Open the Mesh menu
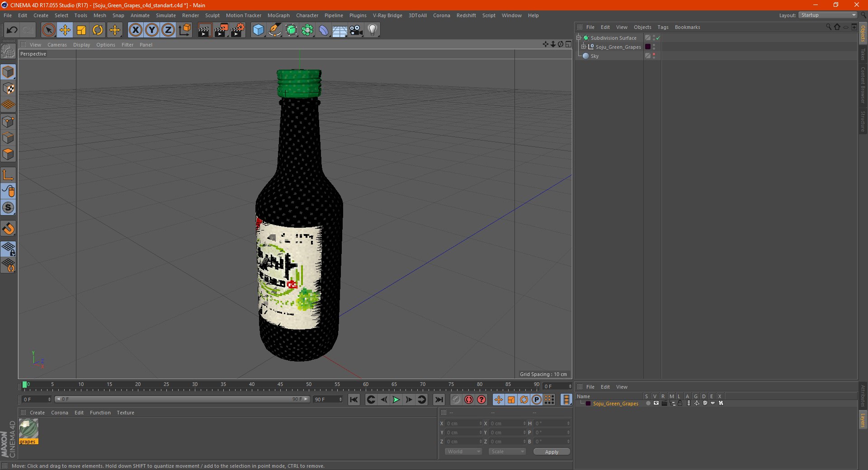 (99, 15)
